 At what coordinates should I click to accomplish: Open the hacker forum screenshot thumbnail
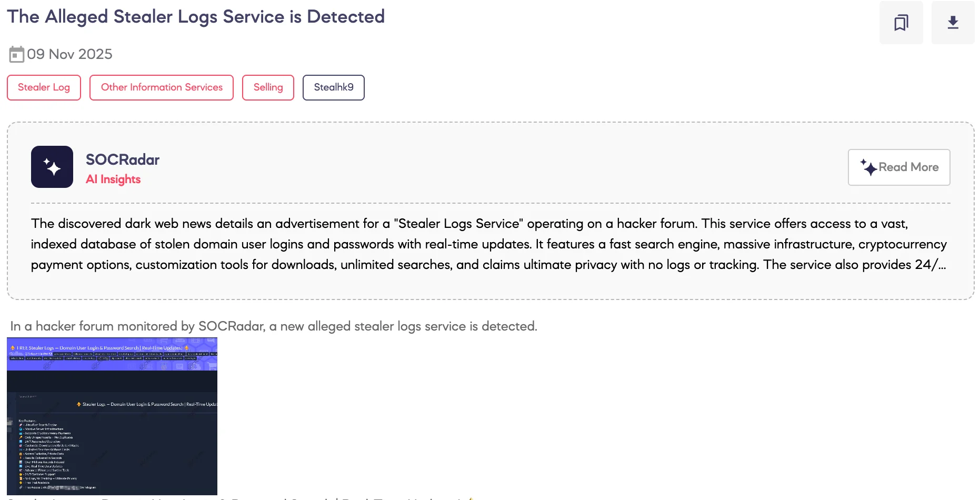coord(112,416)
